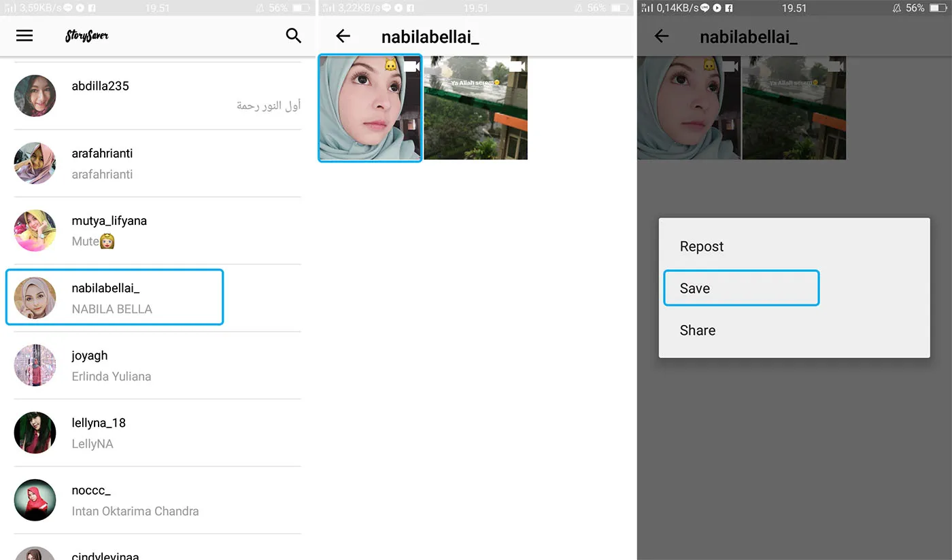Tap lellyna_18's profile picture
The width and height of the screenshot is (952, 560).
click(x=35, y=433)
